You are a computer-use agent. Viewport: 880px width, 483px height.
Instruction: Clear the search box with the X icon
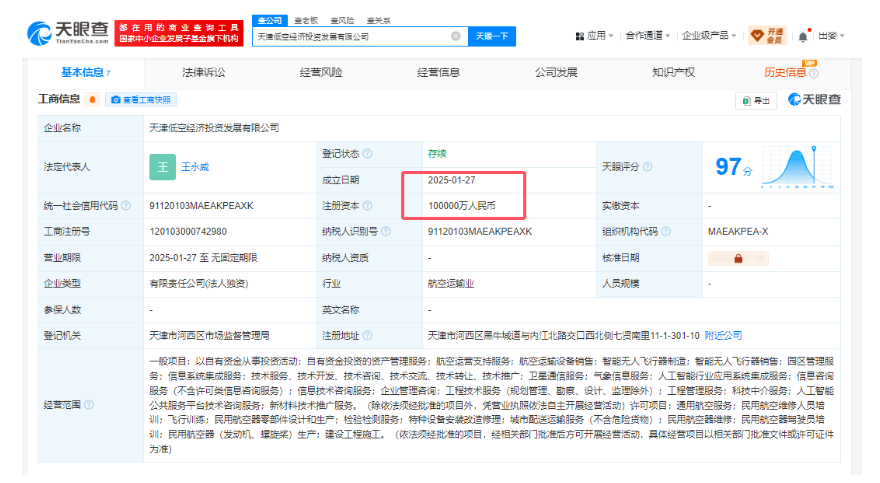456,36
